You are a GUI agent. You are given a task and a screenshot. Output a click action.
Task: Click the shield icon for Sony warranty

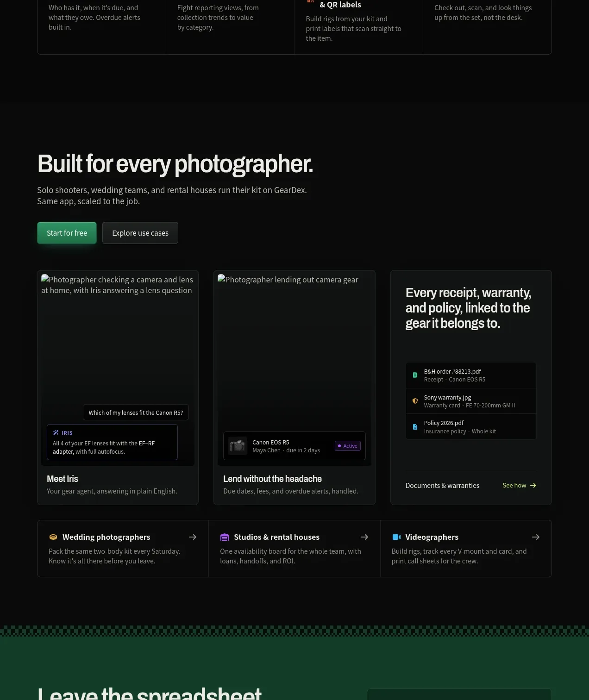[415, 401]
